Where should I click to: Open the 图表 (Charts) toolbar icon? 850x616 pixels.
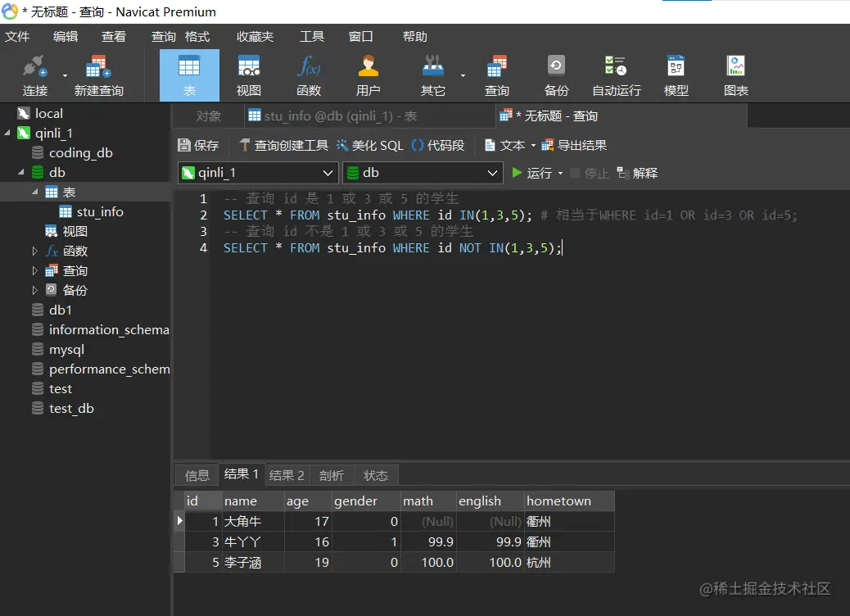(735, 75)
